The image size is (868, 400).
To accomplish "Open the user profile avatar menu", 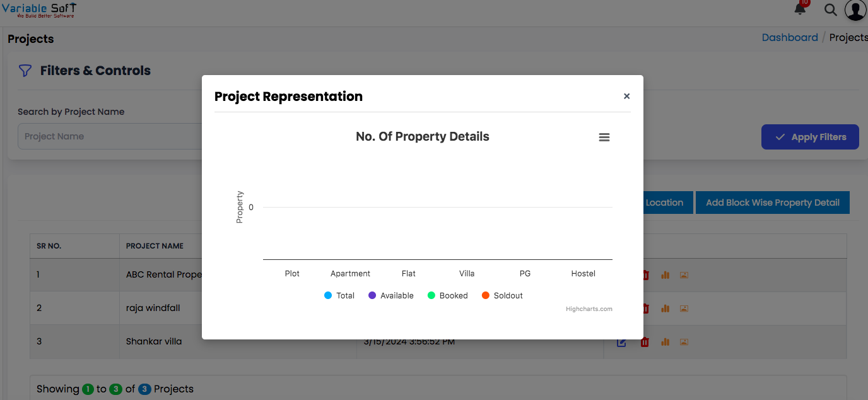I will click(855, 10).
